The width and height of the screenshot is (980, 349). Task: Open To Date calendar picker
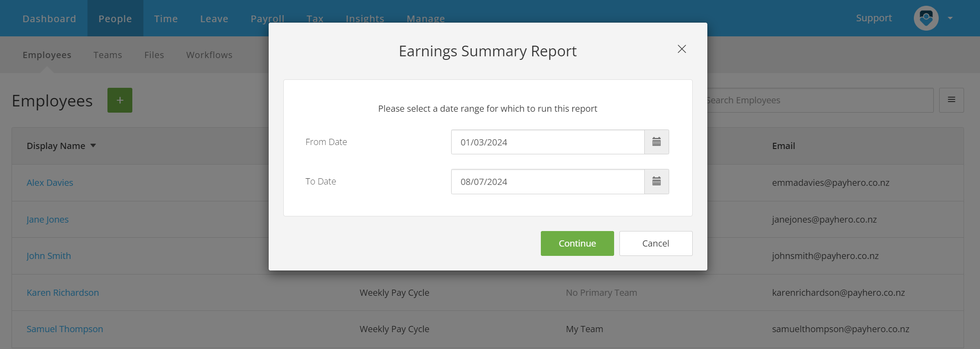pos(656,181)
